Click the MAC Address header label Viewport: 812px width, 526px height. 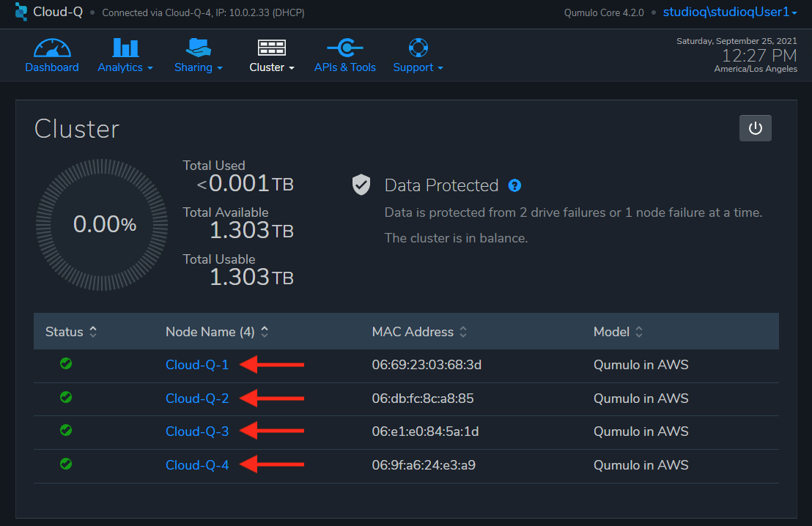[413, 331]
